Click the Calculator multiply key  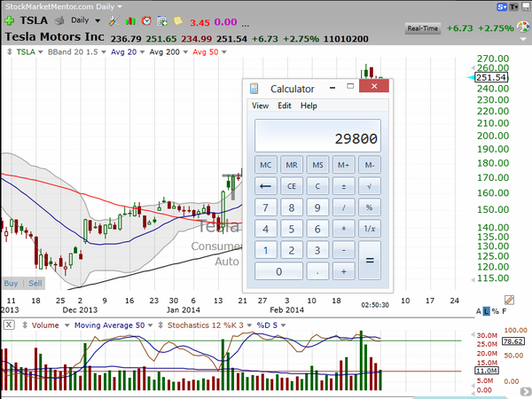tap(343, 229)
